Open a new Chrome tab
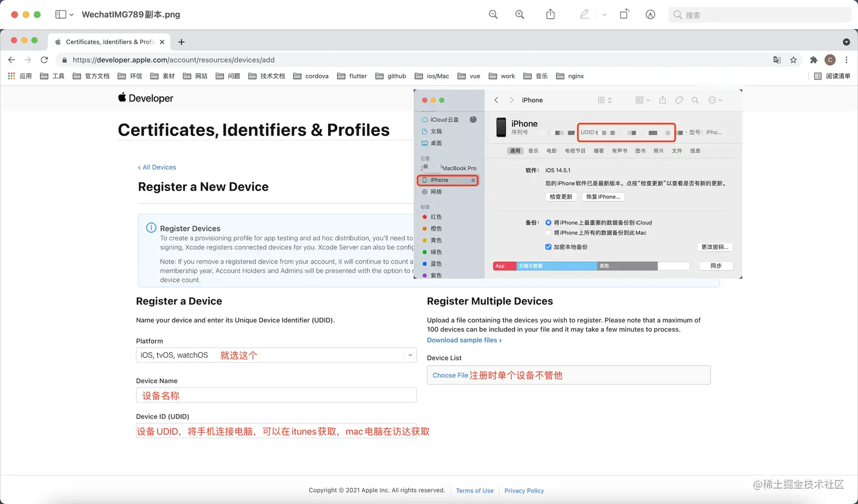The image size is (858, 504). 182,42
